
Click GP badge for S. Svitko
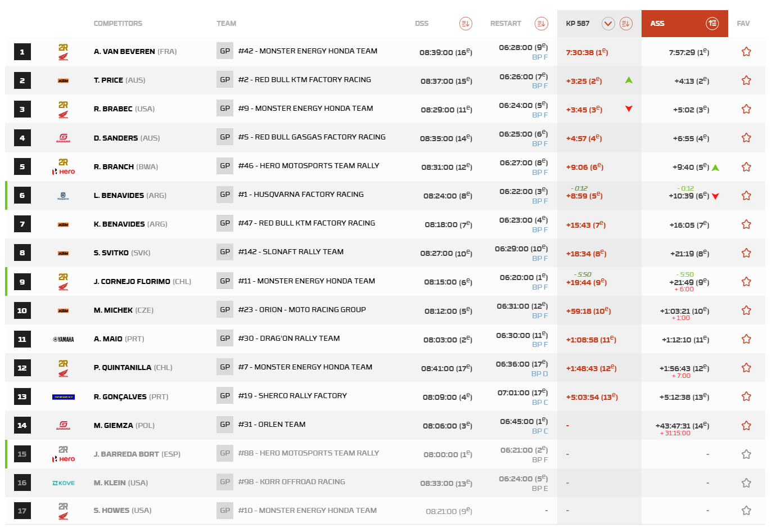(225, 252)
